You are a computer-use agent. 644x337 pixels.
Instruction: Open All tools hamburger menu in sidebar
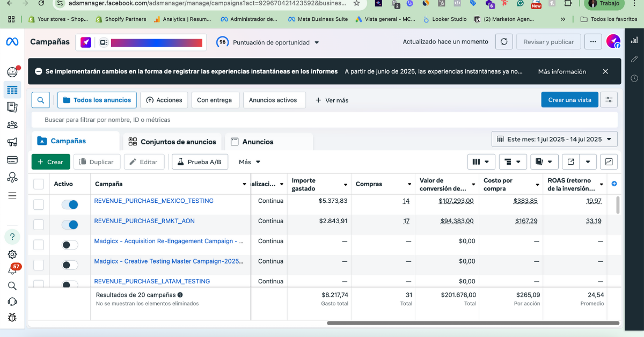coord(12,196)
